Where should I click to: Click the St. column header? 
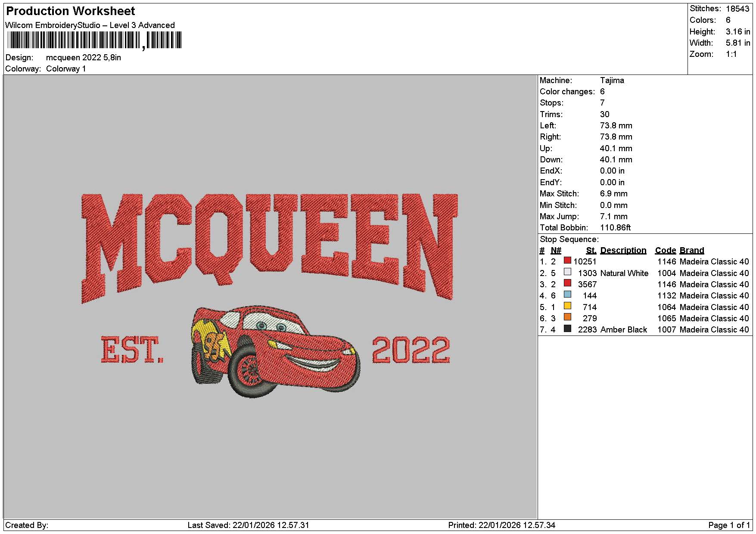591,251
